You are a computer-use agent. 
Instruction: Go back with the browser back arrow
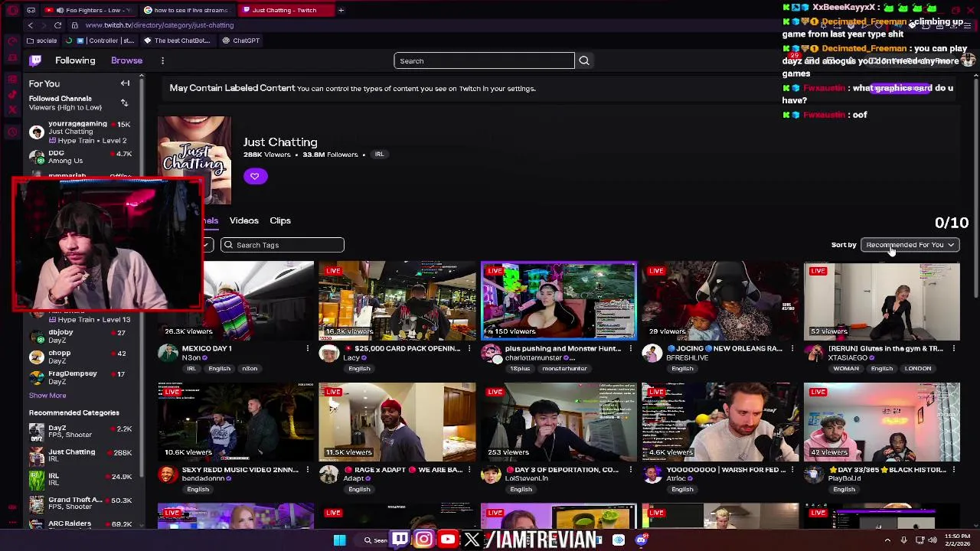pos(31,25)
